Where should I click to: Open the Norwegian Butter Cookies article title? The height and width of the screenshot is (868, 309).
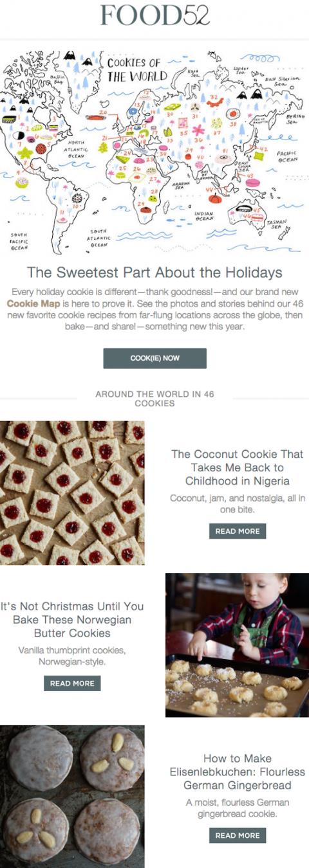[x=72, y=620]
